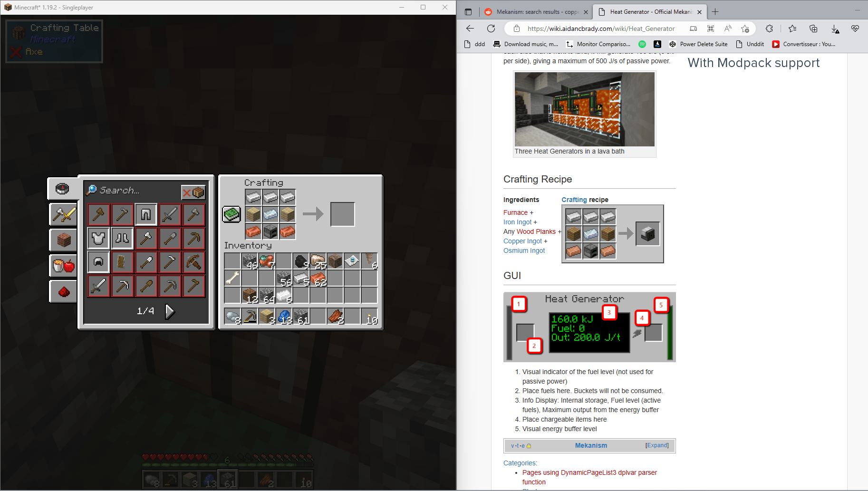
Task: Open the redstone recipes tab
Action: (x=63, y=291)
